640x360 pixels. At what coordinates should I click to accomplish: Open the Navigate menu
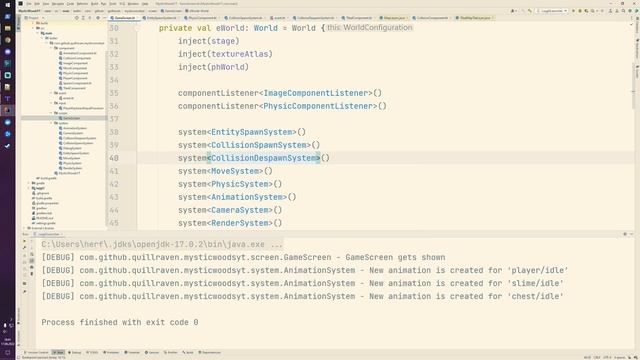pyautogui.click(x=58, y=4)
